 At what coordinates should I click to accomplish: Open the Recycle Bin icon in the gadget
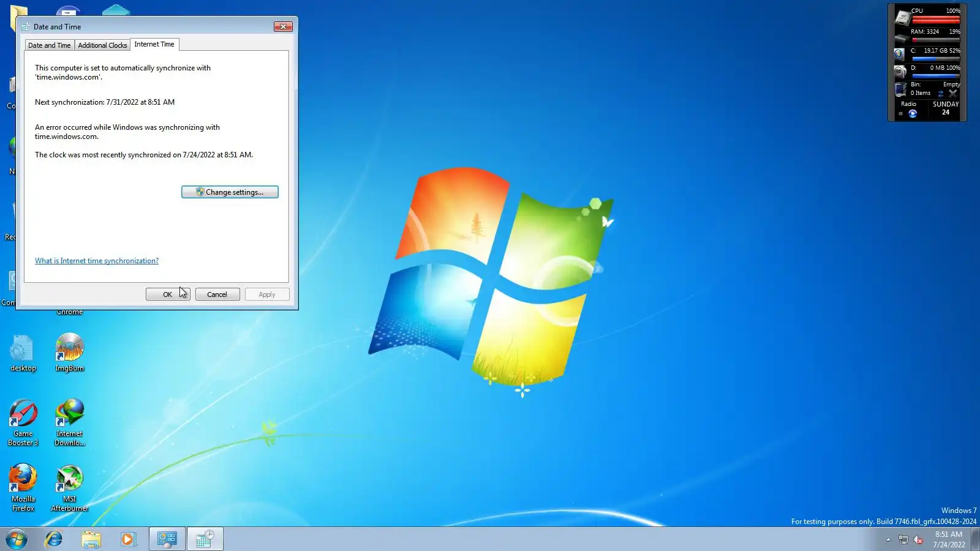[900, 89]
